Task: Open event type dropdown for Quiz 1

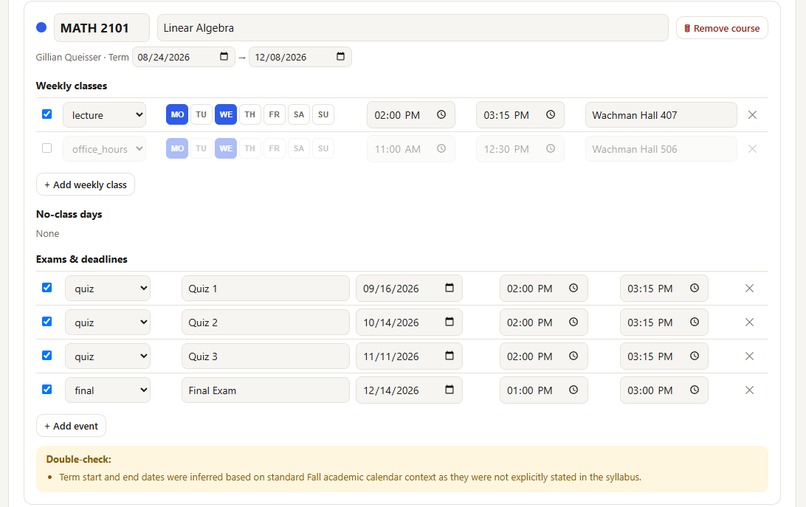Action: coord(108,288)
